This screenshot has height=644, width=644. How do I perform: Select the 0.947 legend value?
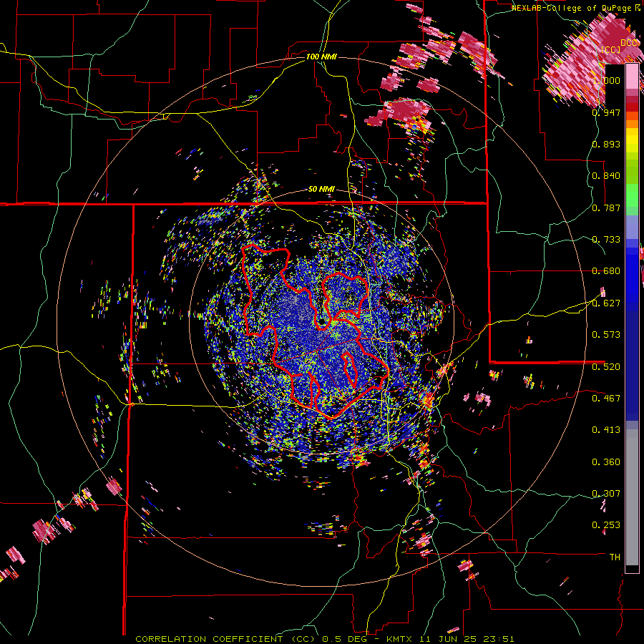pyautogui.click(x=606, y=112)
